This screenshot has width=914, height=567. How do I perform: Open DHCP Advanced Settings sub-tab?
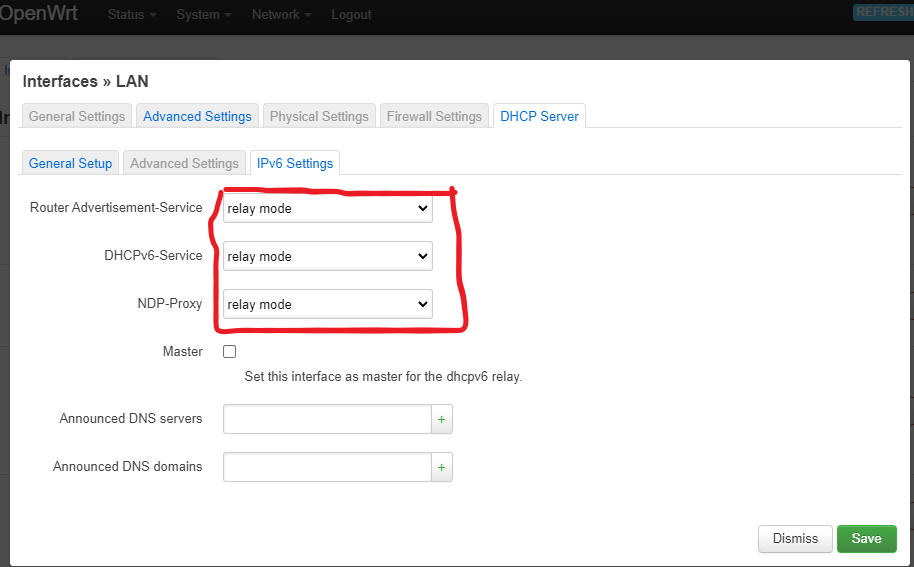coord(184,163)
